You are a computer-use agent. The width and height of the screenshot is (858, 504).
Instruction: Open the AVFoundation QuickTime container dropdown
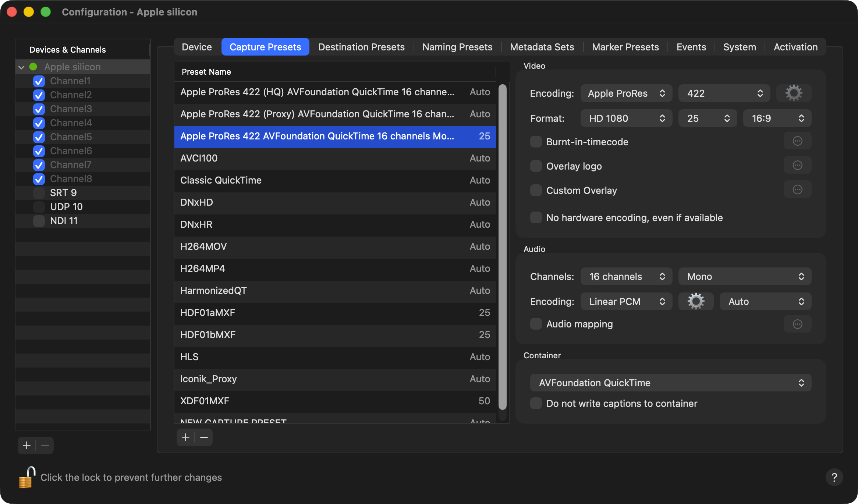pyautogui.click(x=670, y=383)
